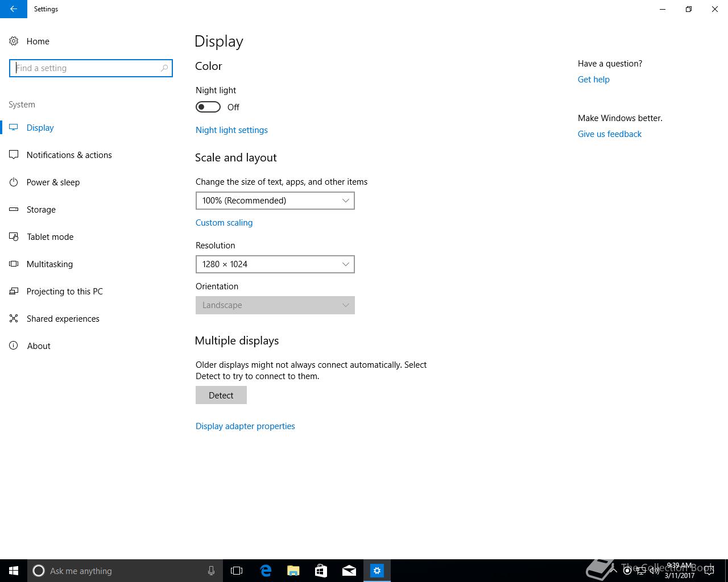Click the microphone icon in Cortana search
728x582 pixels.
[x=211, y=571]
